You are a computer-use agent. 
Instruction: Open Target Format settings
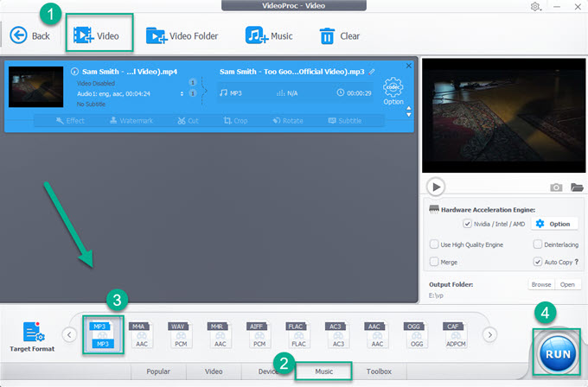point(32,336)
